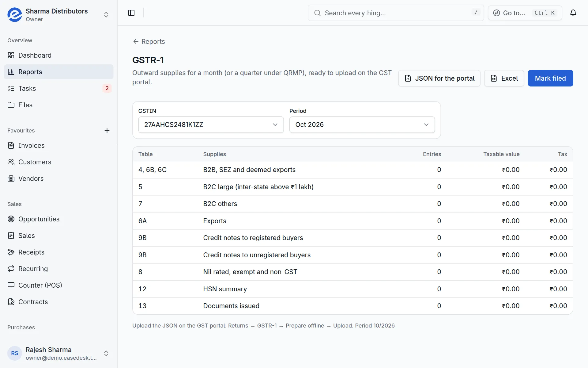Click the HSN summary row
The width and height of the screenshot is (588, 368).
(352, 289)
